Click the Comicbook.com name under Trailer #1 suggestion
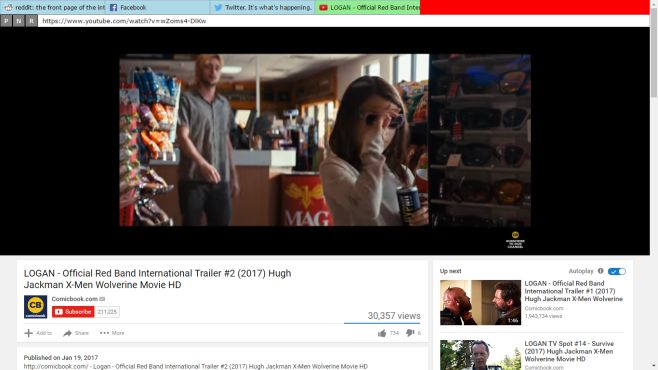The height and width of the screenshot is (370, 658). pos(544,308)
